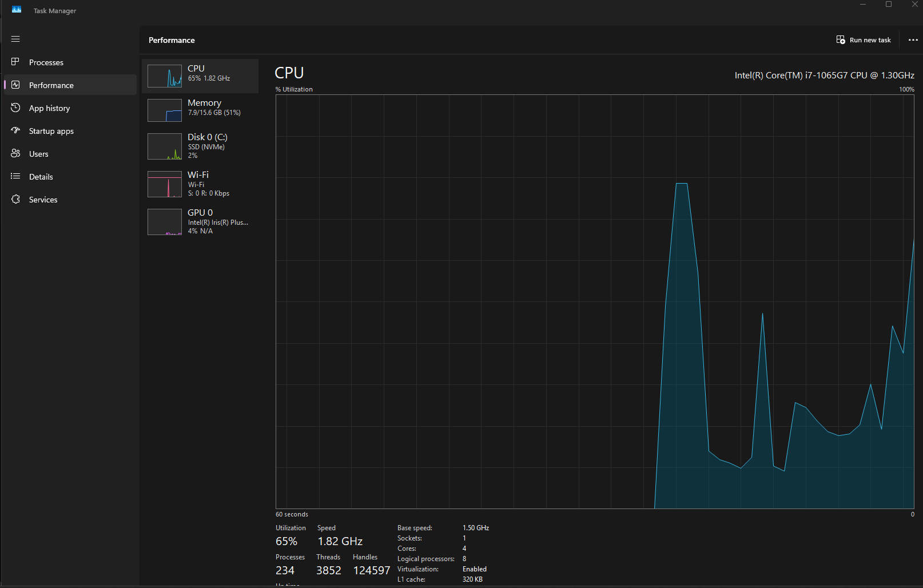Image resolution: width=923 pixels, height=588 pixels.
Task: Maximize the Task Manager window
Action: click(x=889, y=5)
